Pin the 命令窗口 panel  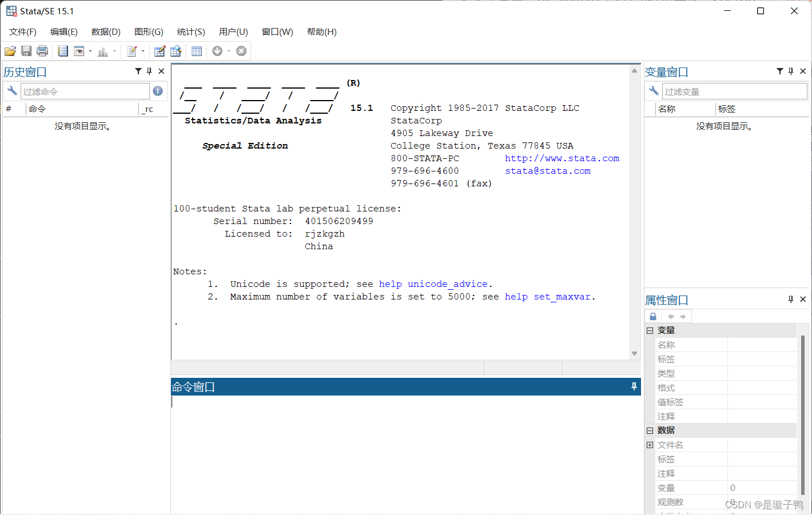(634, 387)
